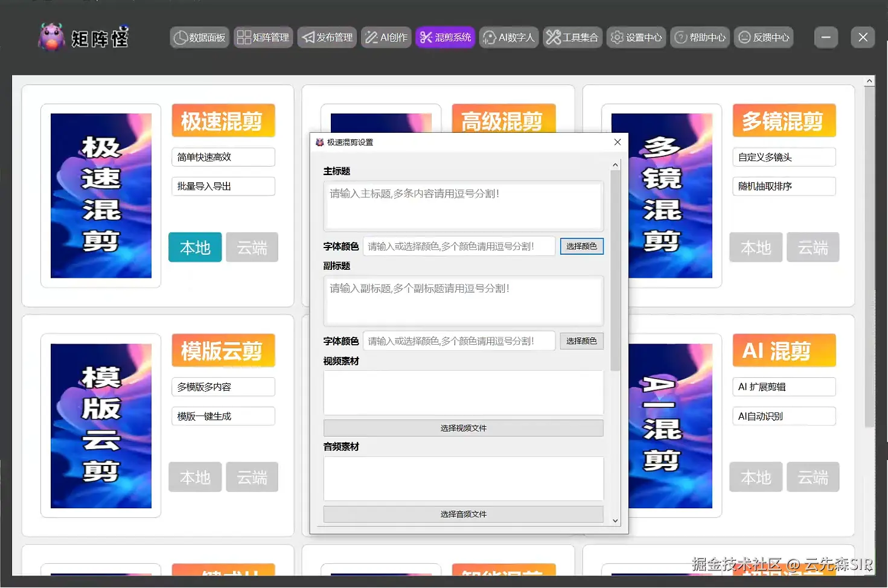Open the 矩阵管理 tab

coord(263,37)
